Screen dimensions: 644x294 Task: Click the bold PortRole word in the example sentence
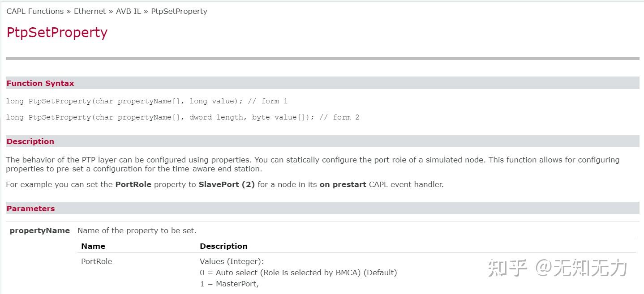[x=133, y=184]
